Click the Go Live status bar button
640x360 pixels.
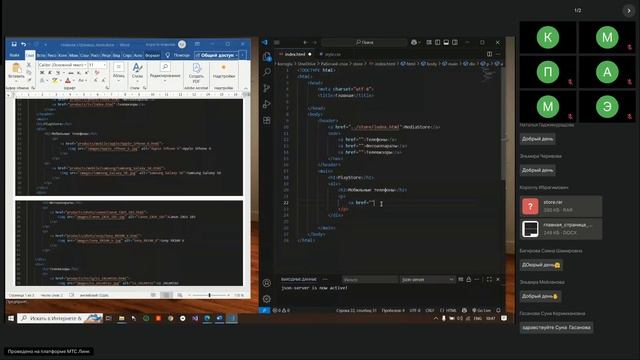point(482,311)
